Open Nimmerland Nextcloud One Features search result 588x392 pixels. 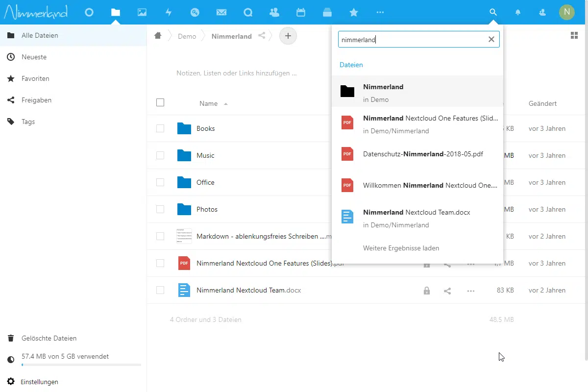tap(417, 123)
